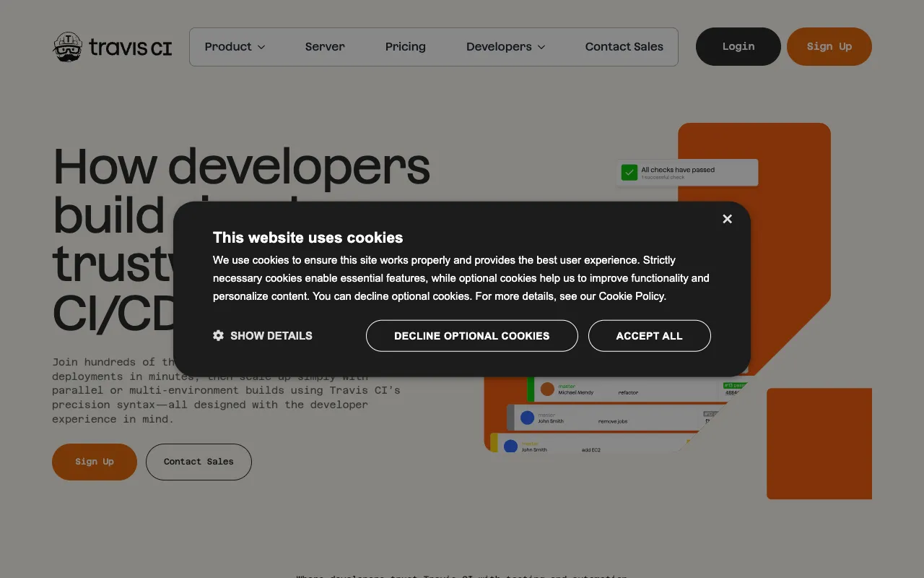The height and width of the screenshot is (578, 924).
Task: Click DECLINE OPTIONAL COOKIES
Action: 471,335
